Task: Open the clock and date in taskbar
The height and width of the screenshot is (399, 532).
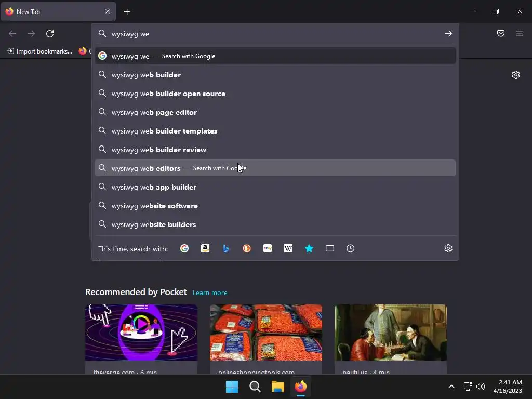Action: (x=508, y=387)
